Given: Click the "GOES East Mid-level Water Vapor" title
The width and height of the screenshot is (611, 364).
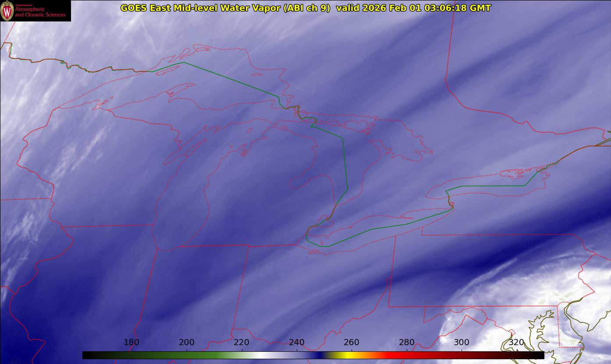Looking at the screenshot, I should [x=225, y=8].
